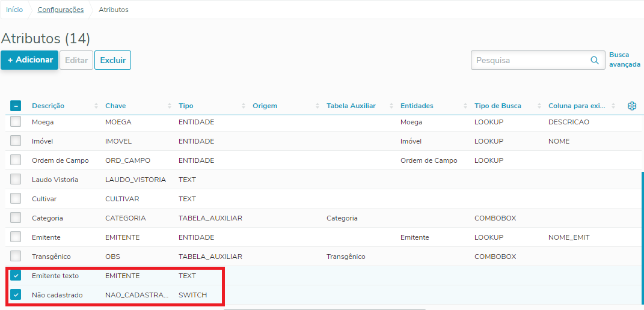Sort by Descrição column arrows
The width and height of the screenshot is (644, 310).
pyautogui.click(x=96, y=106)
